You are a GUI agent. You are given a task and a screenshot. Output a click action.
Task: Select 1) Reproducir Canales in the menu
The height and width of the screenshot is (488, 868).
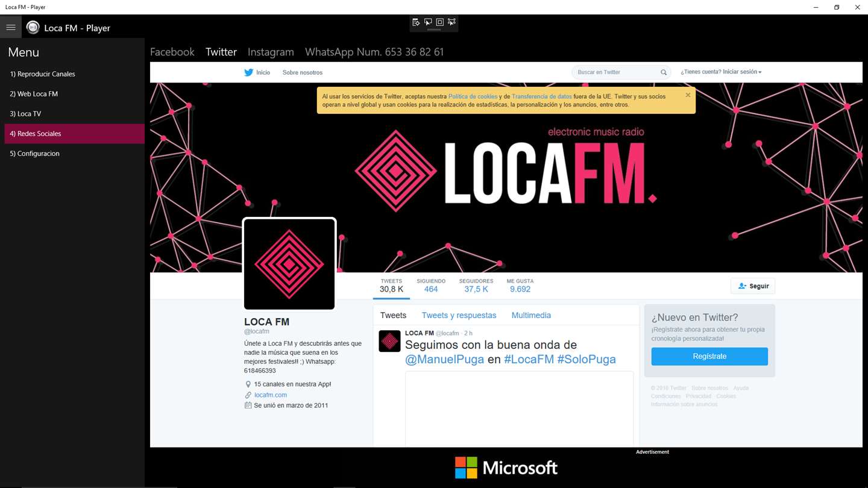click(x=74, y=74)
